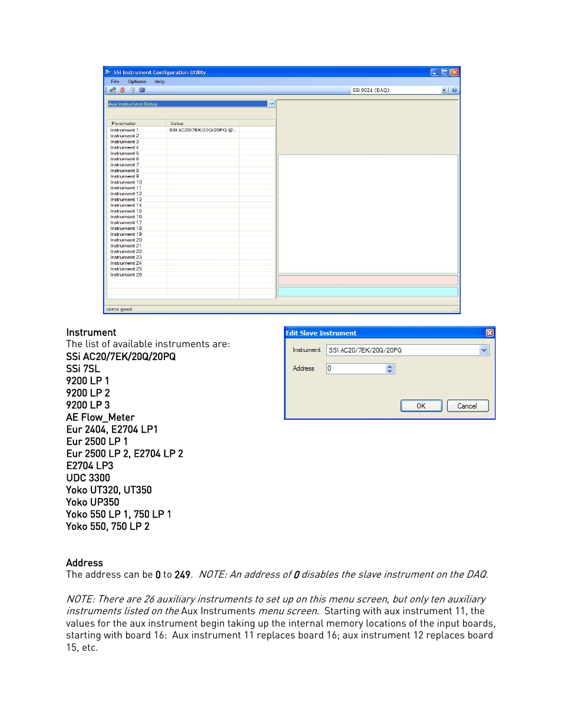Close the SSi Configuration Utility window
Screen dimensions: 562x728
[x=454, y=72]
